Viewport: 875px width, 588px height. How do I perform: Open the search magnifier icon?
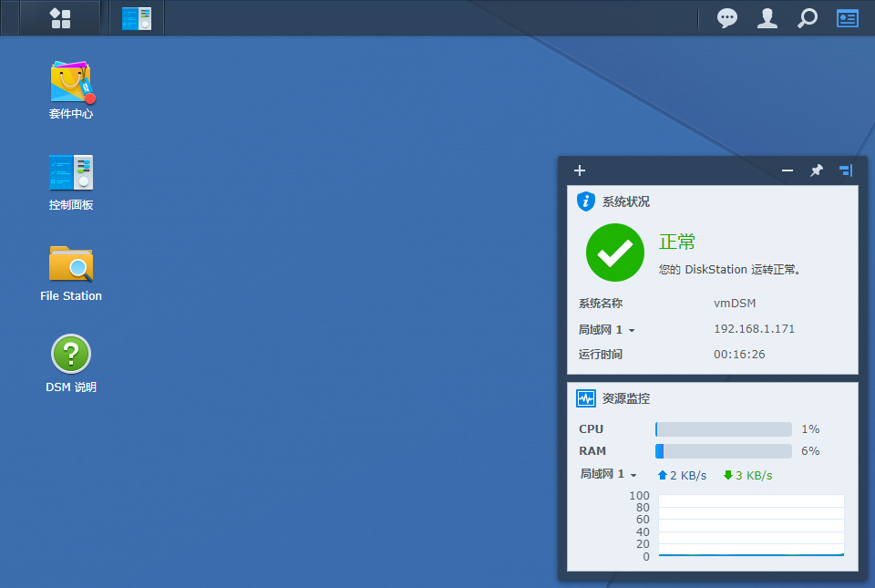point(807,18)
